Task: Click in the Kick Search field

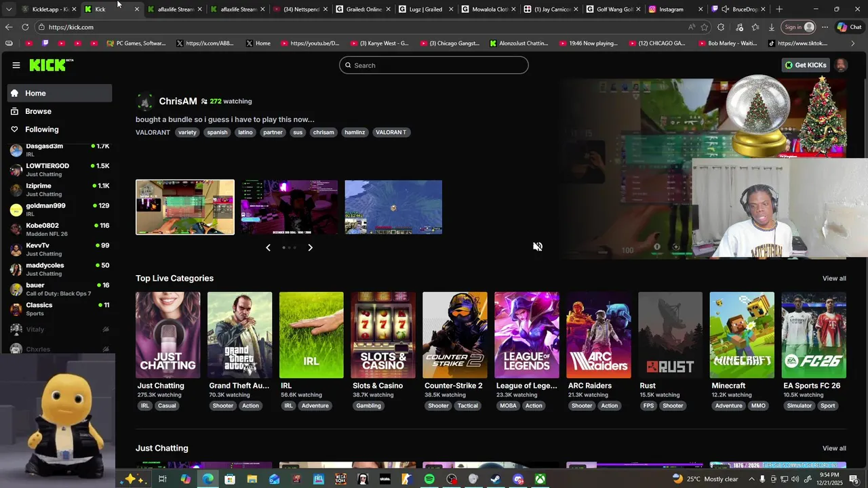Action: pyautogui.click(x=434, y=65)
